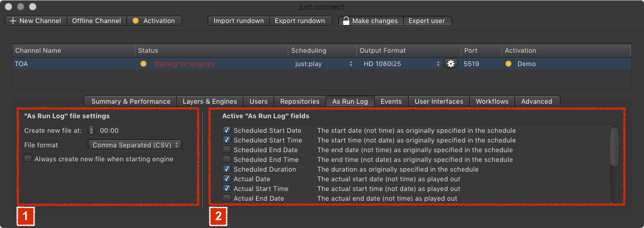Toggle the Scheduled Duration checkbox
Viewport: 644px width, 228px height.
[x=227, y=169]
